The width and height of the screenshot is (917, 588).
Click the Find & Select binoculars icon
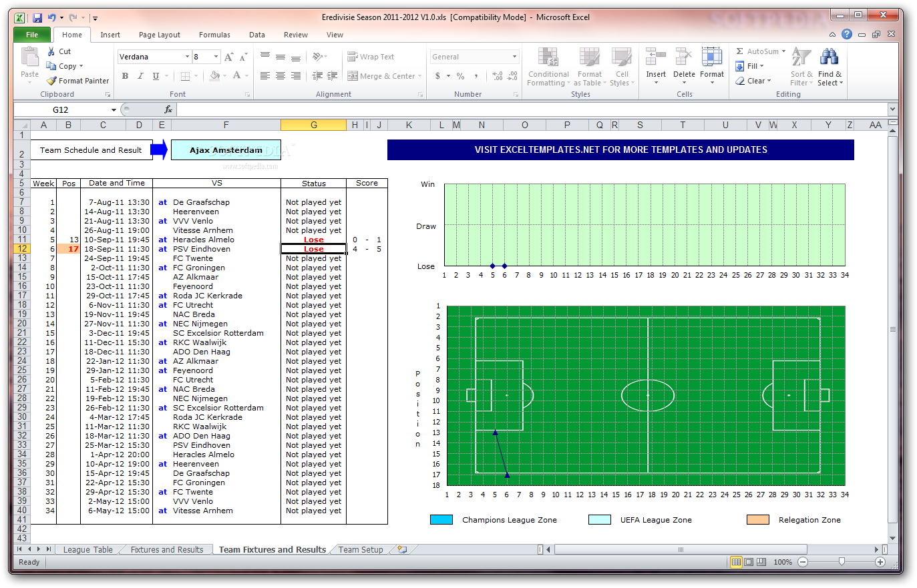(830, 58)
